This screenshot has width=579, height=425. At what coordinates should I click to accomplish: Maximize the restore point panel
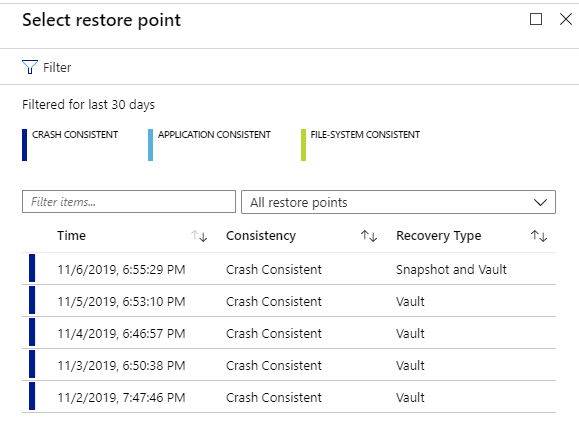(x=536, y=19)
